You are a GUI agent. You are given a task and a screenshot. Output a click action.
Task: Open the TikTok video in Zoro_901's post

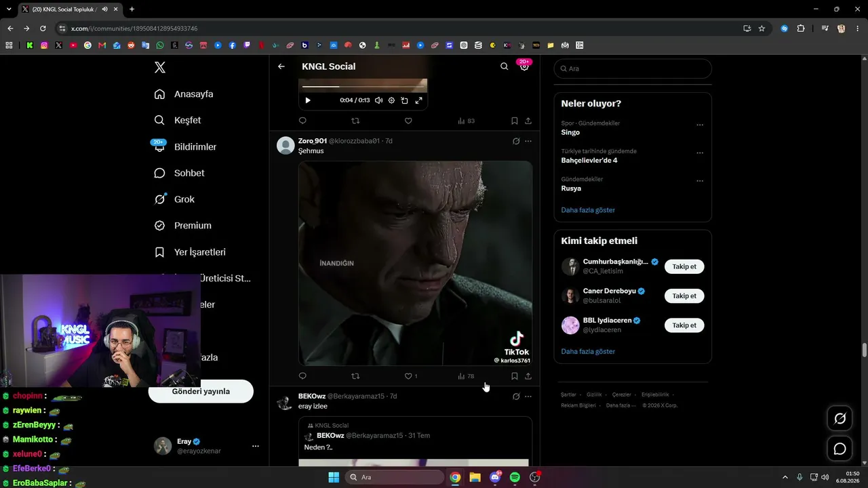[x=415, y=263]
